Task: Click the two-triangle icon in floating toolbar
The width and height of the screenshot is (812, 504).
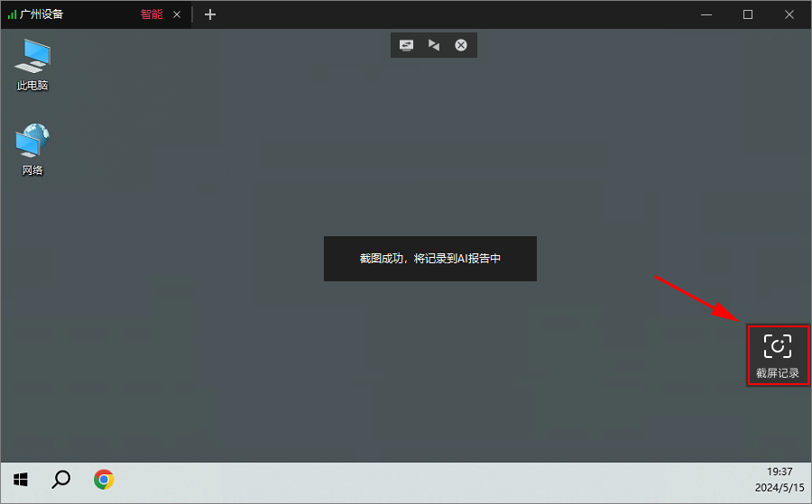Action: [x=434, y=45]
